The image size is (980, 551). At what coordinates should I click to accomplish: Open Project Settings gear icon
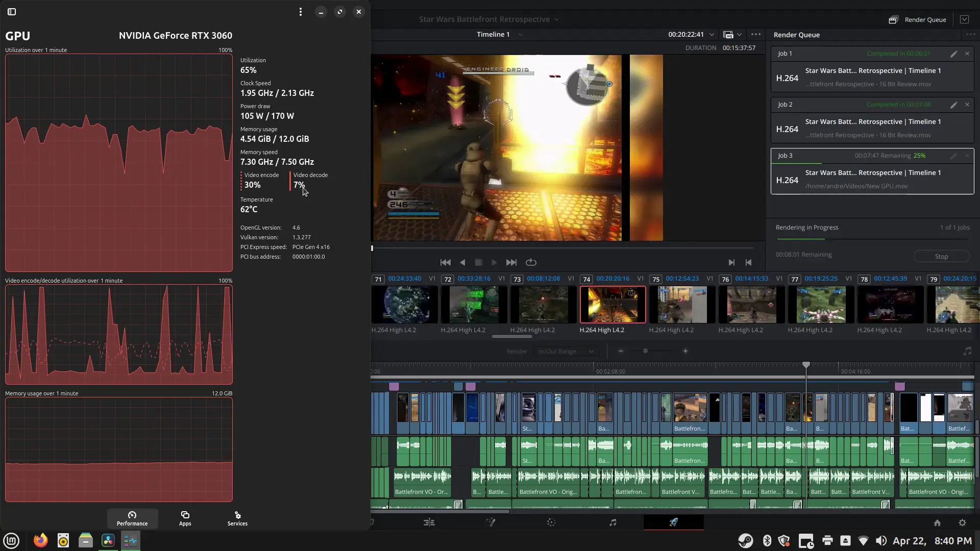pyautogui.click(x=962, y=523)
